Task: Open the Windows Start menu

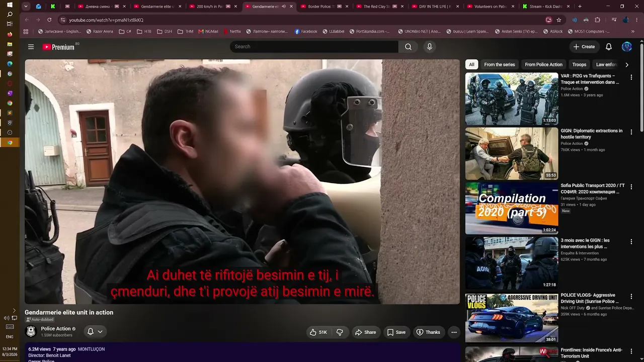Action: coord(10,5)
